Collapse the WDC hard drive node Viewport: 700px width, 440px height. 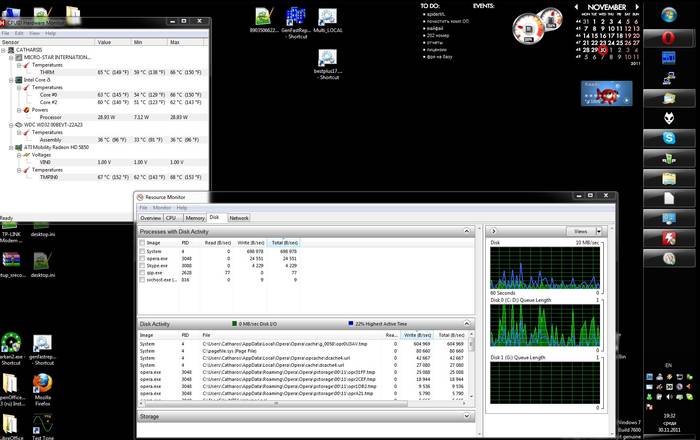[11, 125]
